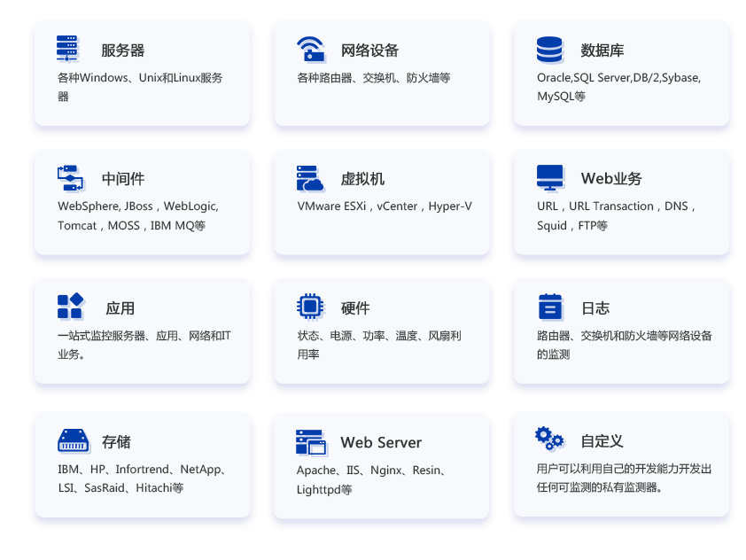Open the 网络设备 card title
The height and width of the screenshot is (560, 746).
[369, 51]
